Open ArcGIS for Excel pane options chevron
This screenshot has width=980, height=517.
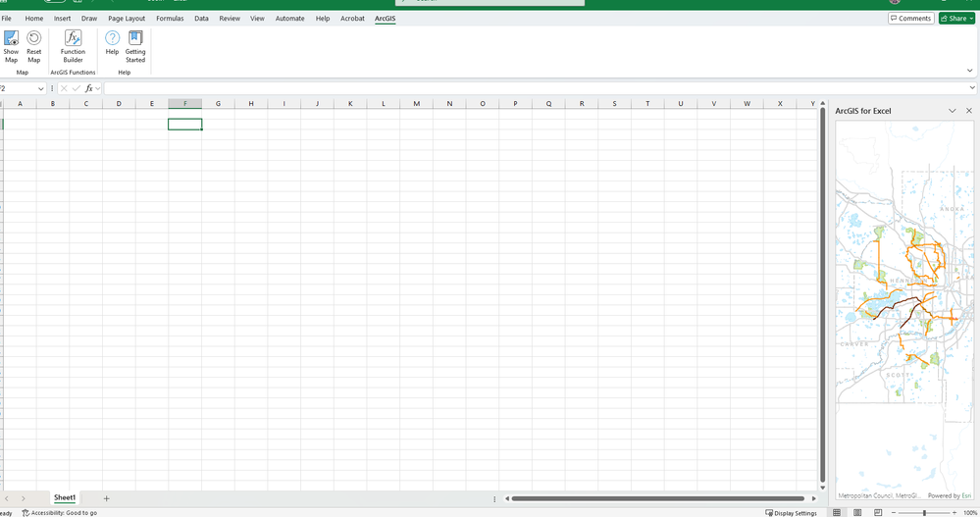pos(952,111)
